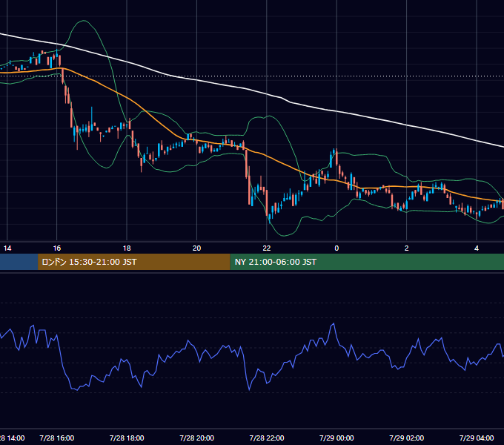This screenshot has height=445, width=504.
Task: Click the blue session bar before ロンドン
Action: click(x=19, y=262)
